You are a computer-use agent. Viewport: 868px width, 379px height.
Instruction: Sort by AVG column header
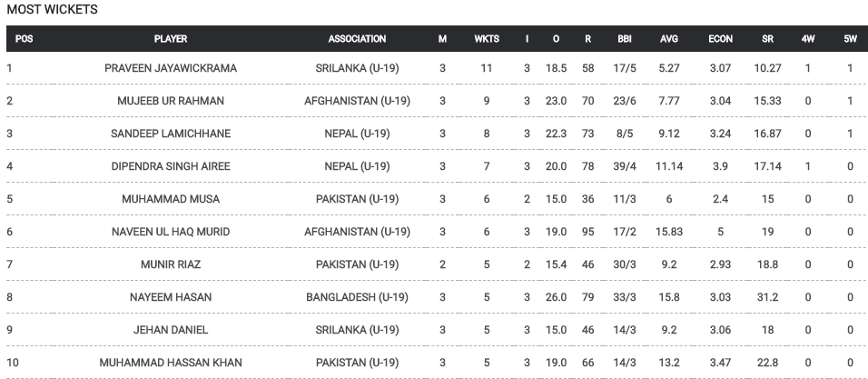point(669,39)
